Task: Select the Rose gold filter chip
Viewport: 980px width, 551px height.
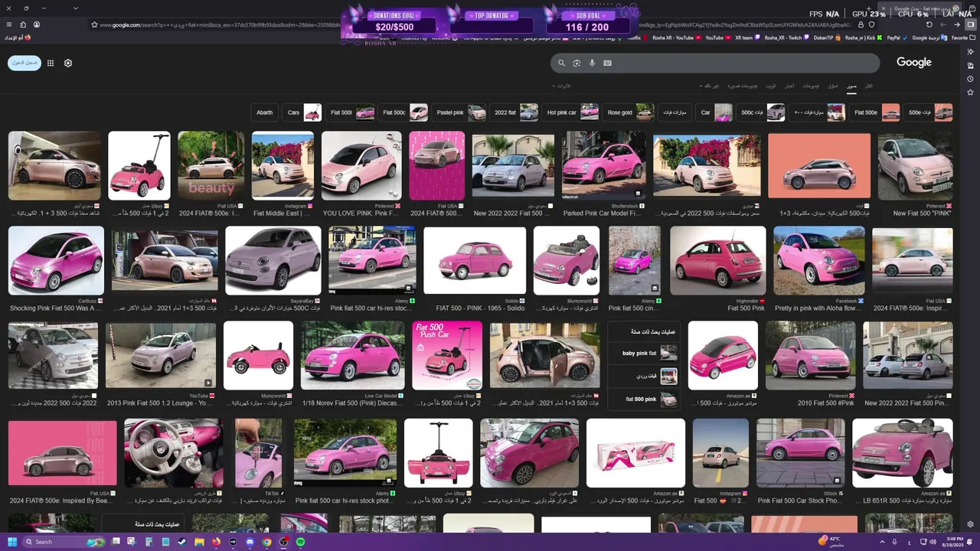Action: (629, 112)
